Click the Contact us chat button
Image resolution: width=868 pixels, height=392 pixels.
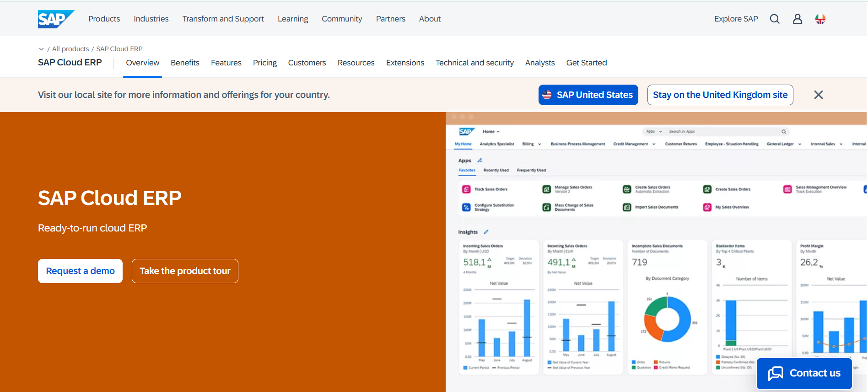coord(804,373)
